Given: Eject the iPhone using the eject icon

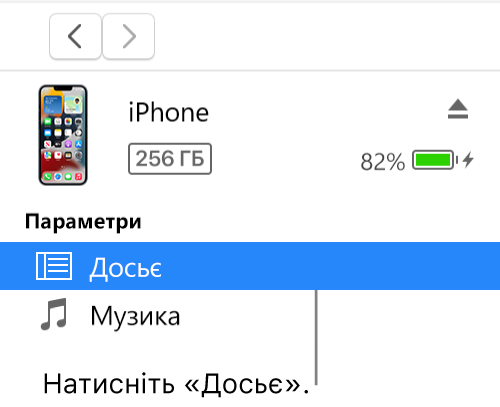Looking at the screenshot, I should pos(458,109).
